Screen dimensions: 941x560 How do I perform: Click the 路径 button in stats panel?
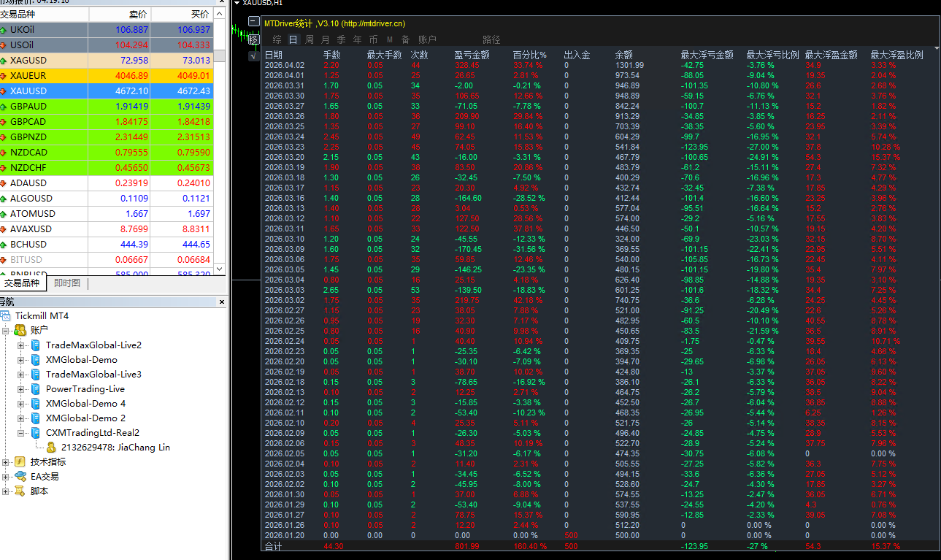(491, 39)
